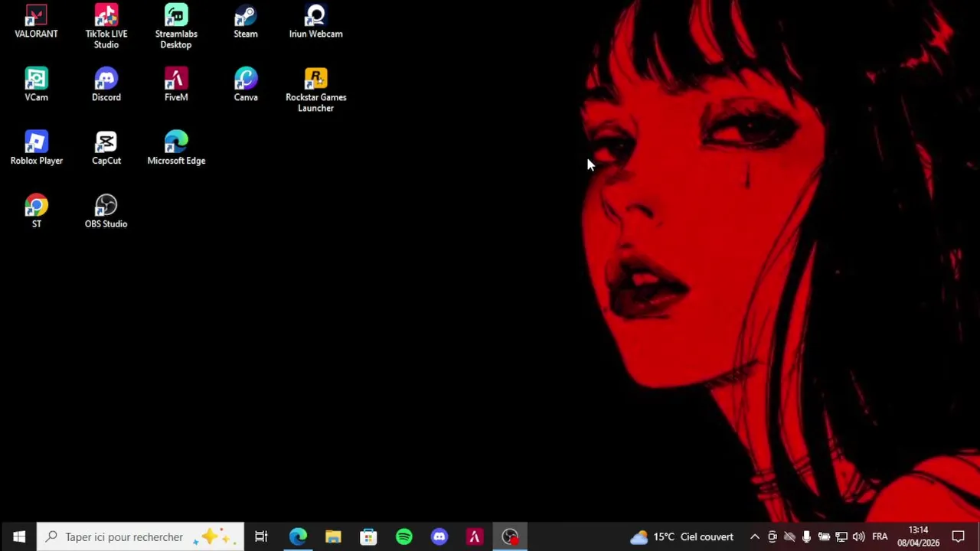This screenshot has height=551, width=980.
Task: Select the Rockstar Games Launcher icon
Action: [x=315, y=90]
